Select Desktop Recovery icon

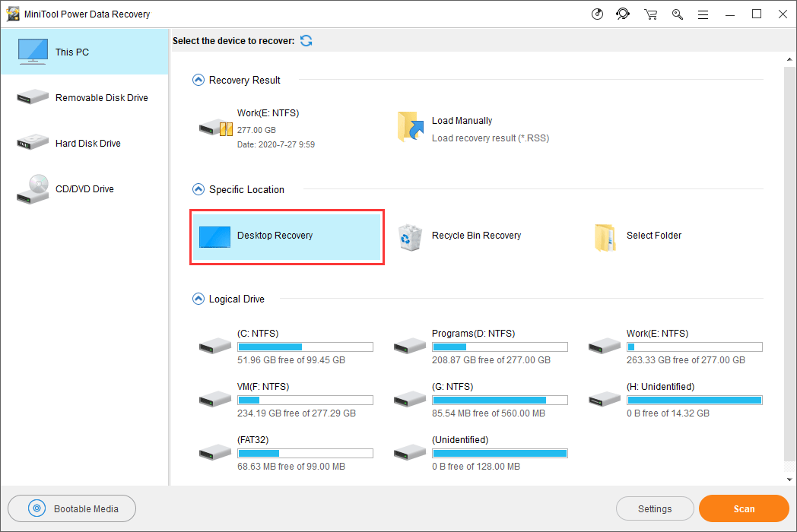click(214, 237)
